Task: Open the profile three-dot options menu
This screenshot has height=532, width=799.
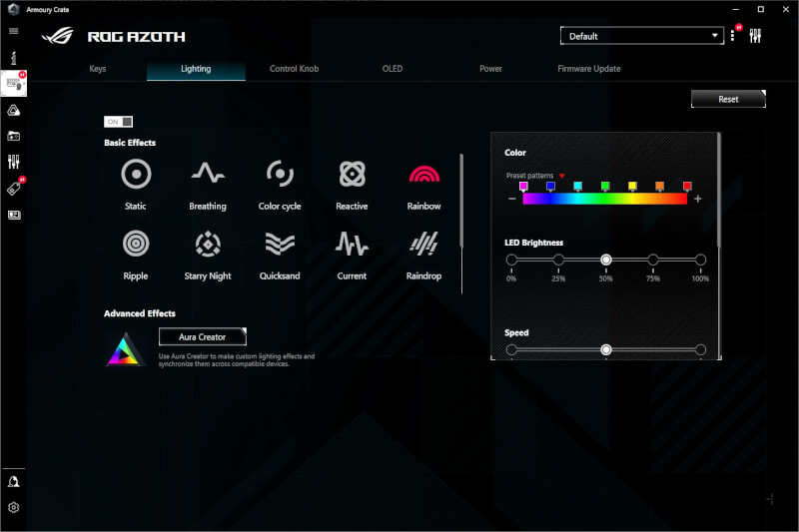Action: [733, 36]
